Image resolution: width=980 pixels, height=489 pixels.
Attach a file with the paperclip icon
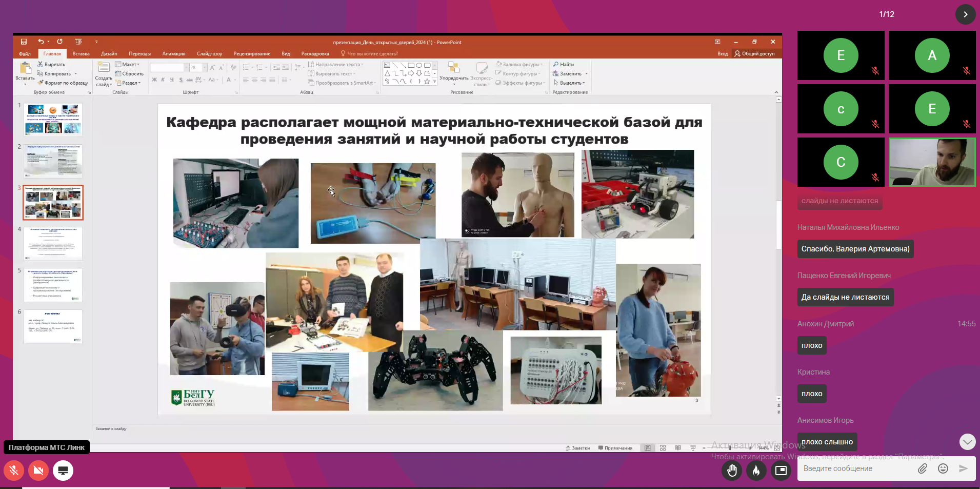click(923, 468)
